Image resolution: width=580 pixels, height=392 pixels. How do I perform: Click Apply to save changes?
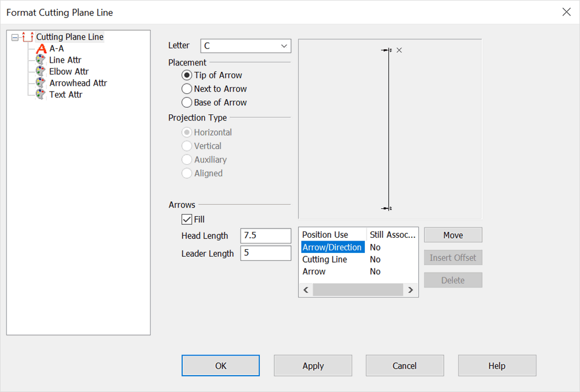pyautogui.click(x=313, y=365)
